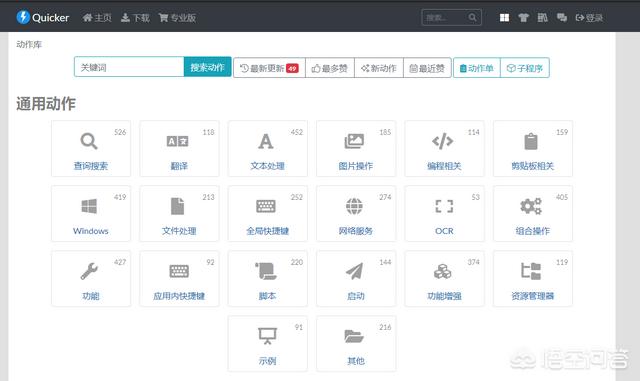Open the 翻译 translation category icon
The height and width of the screenshot is (381, 640).
178,141
